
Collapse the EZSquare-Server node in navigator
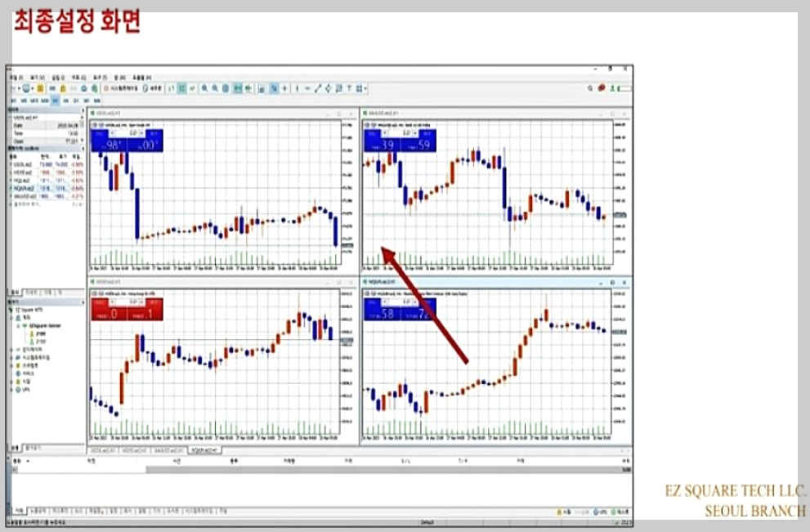(x=18, y=326)
